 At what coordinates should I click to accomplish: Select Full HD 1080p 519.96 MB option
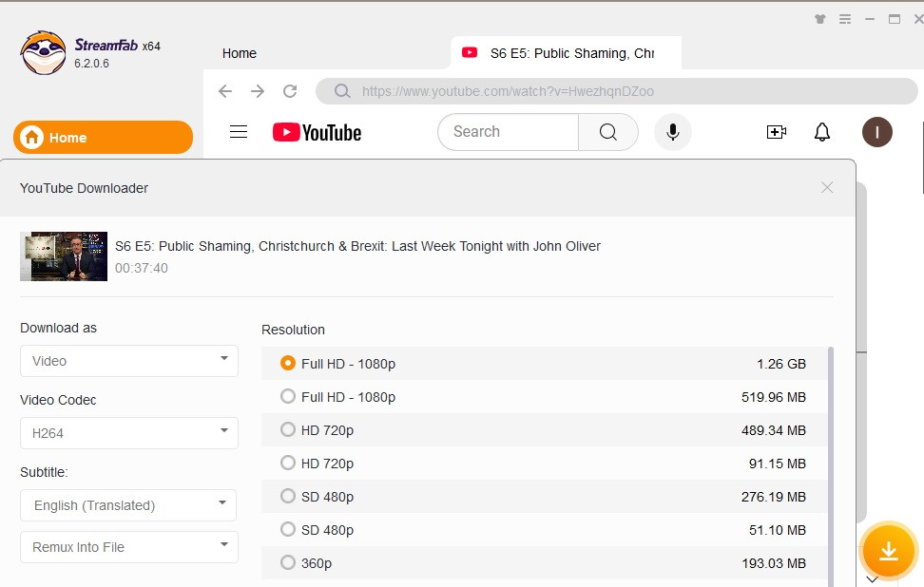tap(544, 397)
